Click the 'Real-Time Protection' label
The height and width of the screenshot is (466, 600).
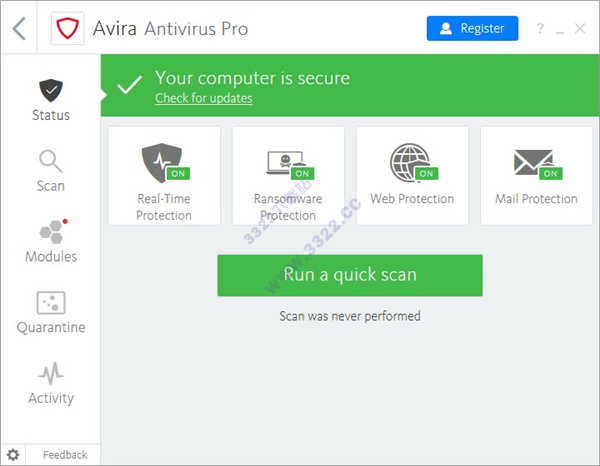coord(164,207)
